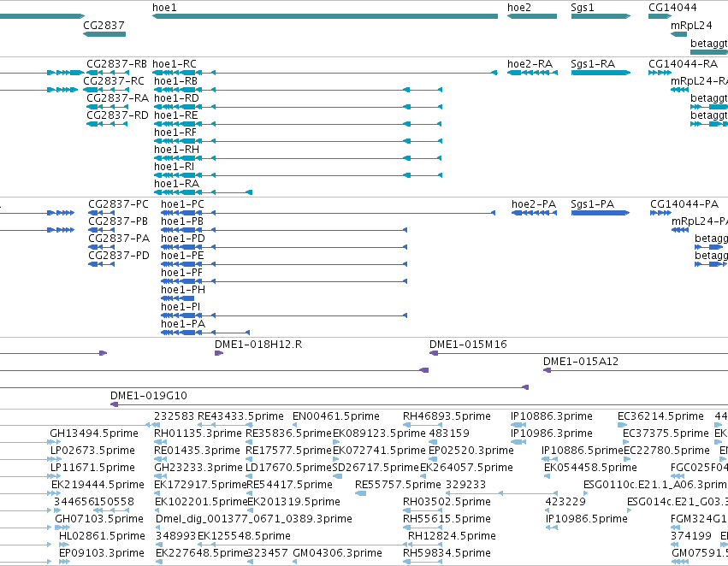Select transcript hoe1-RE
The width and height of the screenshot is (728, 566).
click(x=176, y=115)
